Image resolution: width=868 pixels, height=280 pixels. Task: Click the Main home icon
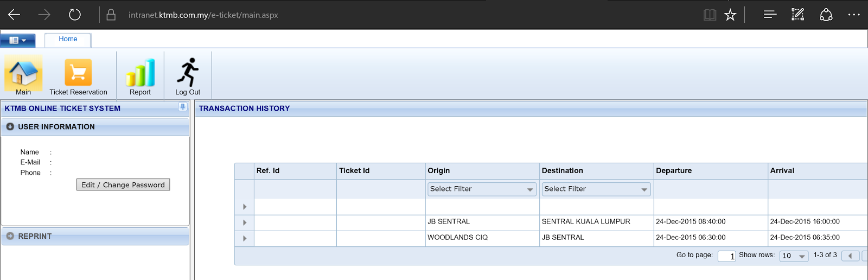[23, 73]
